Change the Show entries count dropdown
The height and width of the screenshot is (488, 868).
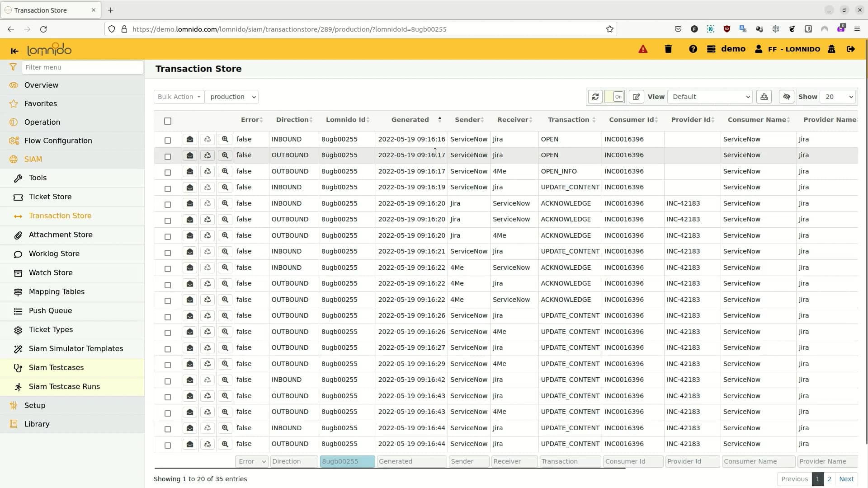coord(838,96)
